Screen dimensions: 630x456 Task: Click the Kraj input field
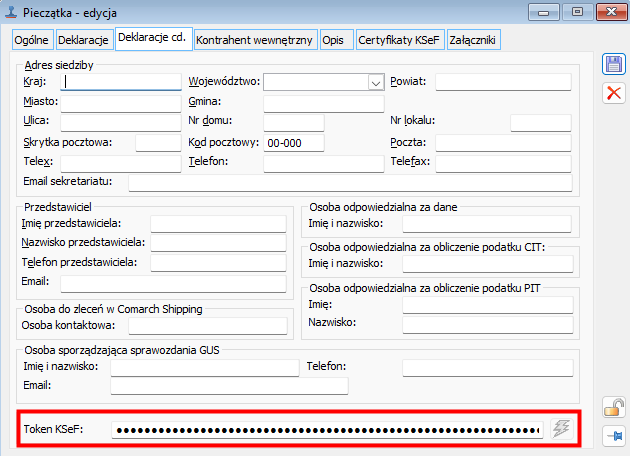click(x=120, y=82)
